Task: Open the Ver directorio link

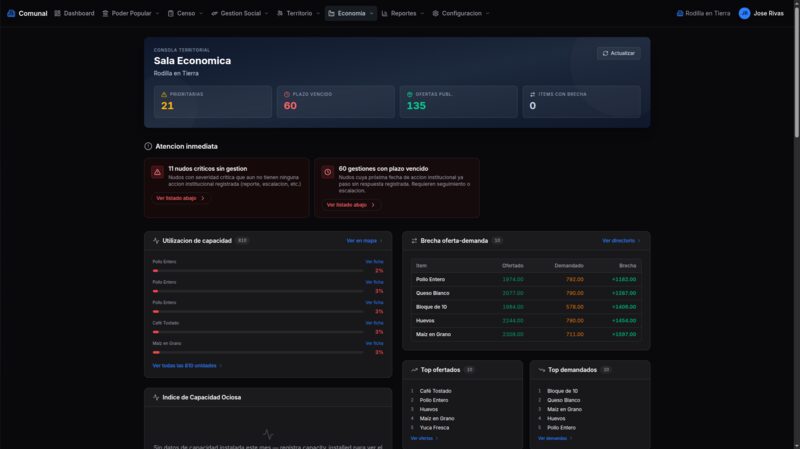Action: (x=621, y=241)
